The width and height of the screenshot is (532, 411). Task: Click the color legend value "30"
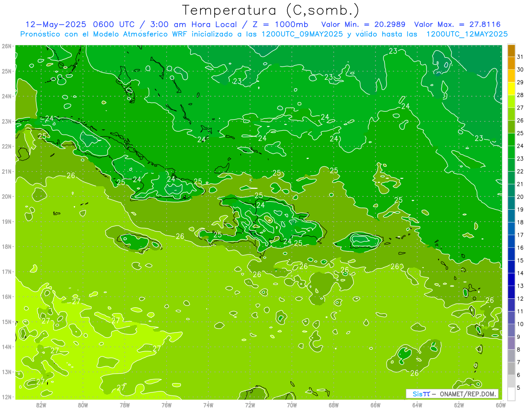[x=520, y=70]
